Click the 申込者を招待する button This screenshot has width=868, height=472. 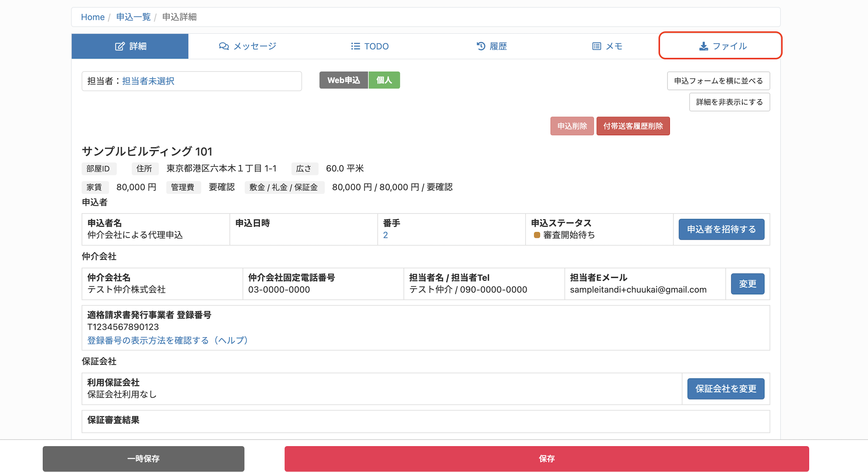click(721, 229)
